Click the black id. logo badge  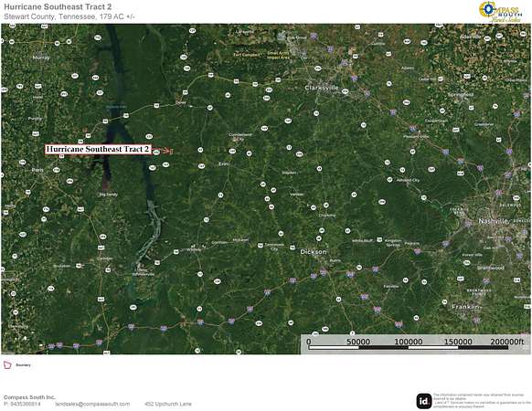[x=424, y=401]
